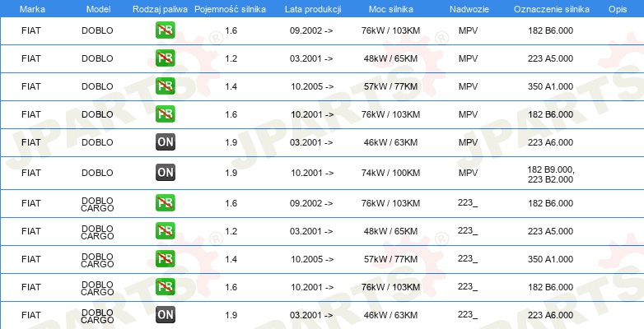The width and height of the screenshot is (644, 329).
Task: Click the ON diesel icon in the 74kW / 100KM row
Action: (x=165, y=173)
